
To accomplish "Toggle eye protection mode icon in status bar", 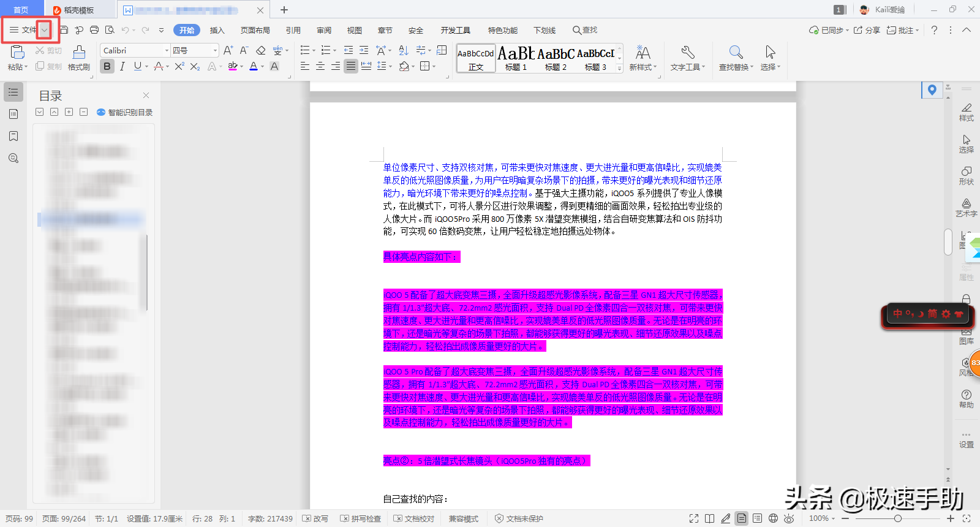I will [x=790, y=518].
